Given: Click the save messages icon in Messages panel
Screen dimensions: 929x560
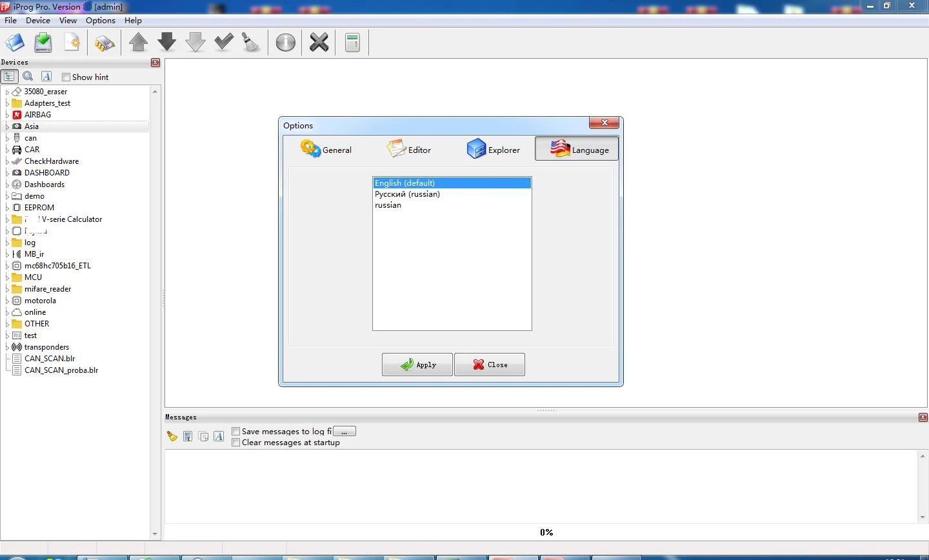Looking at the screenshot, I should pos(188,436).
